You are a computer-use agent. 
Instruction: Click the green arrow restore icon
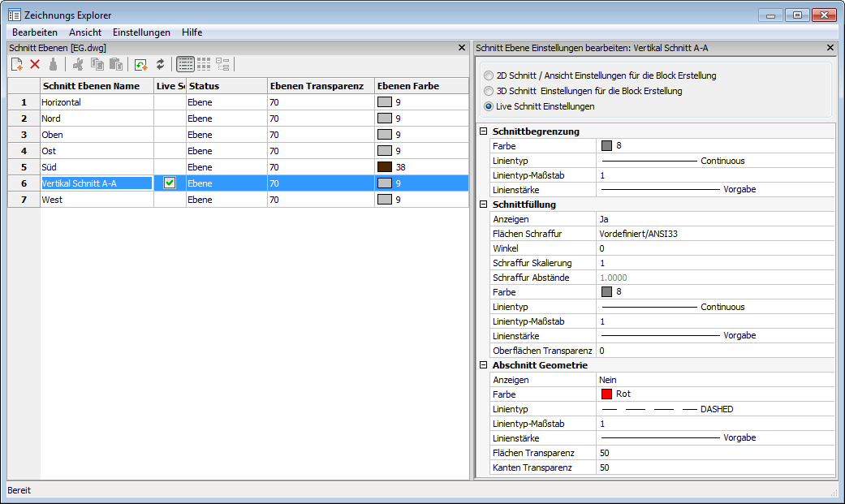[x=141, y=65]
